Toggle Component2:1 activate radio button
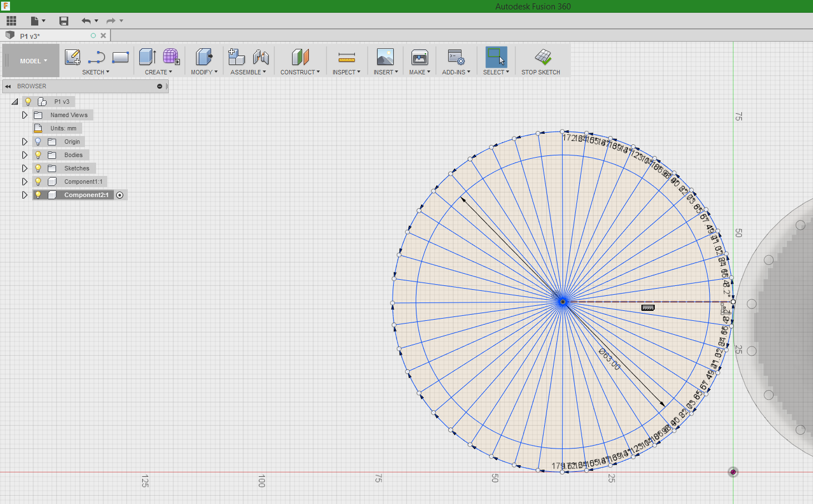The height and width of the screenshot is (504, 813). pyautogui.click(x=120, y=195)
